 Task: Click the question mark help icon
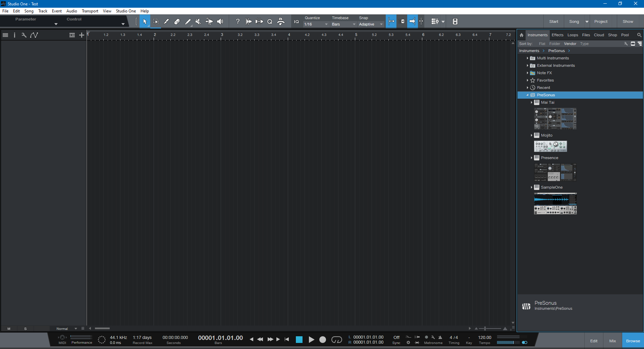pos(238,21)
